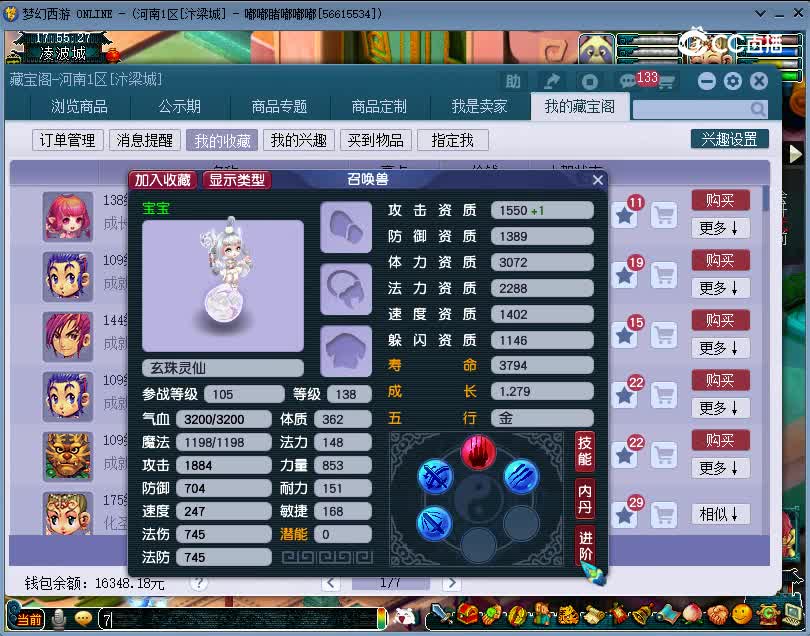
Task: Open the 买到物品 sub-tab
Action: point(376,140)
